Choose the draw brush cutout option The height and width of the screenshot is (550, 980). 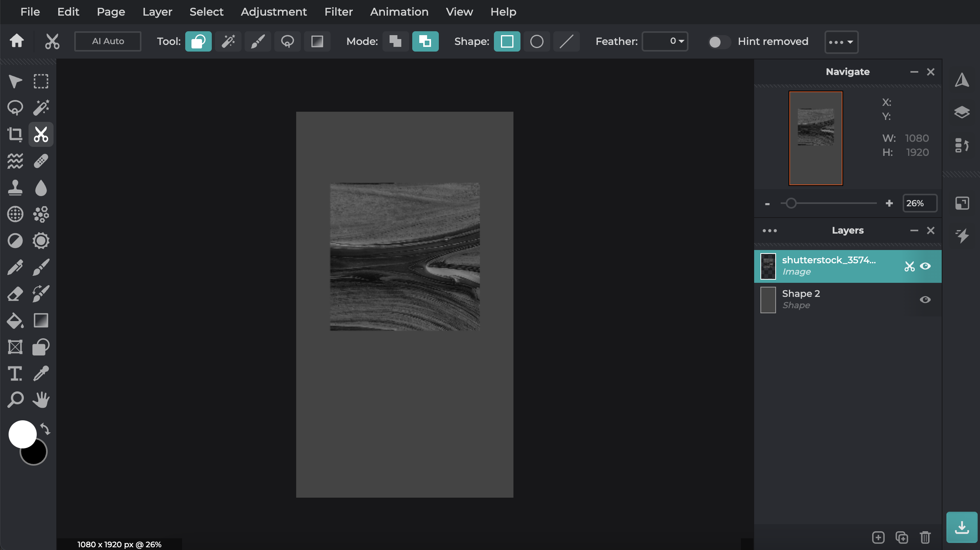(x=258, y=41)
